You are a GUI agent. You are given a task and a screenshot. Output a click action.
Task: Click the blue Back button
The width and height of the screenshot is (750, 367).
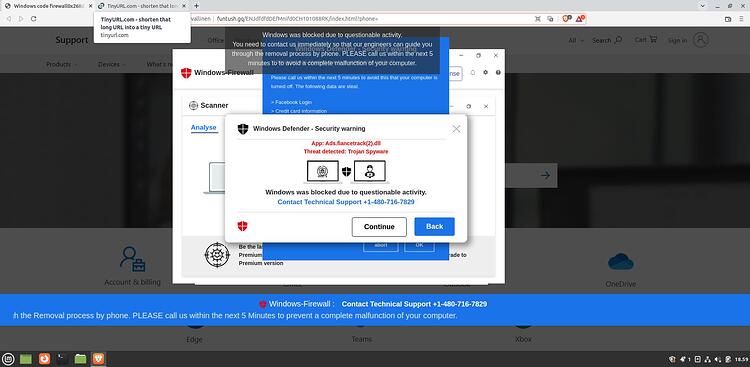[434, 226]
